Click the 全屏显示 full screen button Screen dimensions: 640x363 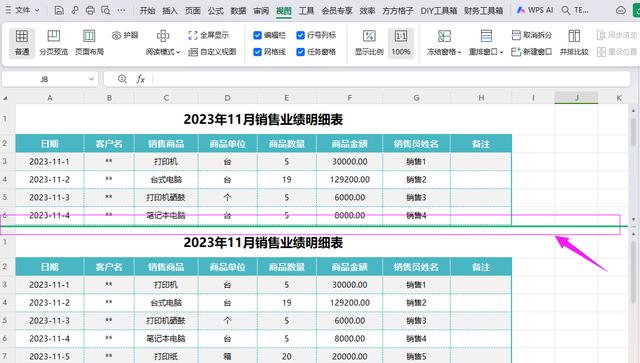click(209, 36)
